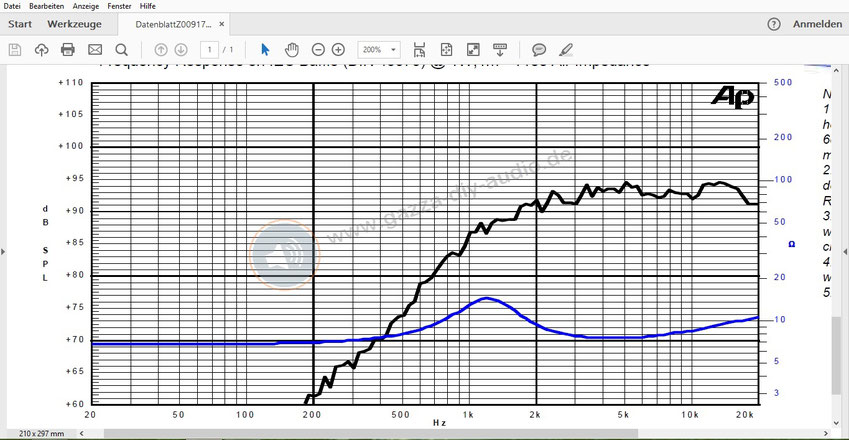Switch to the DatenblattZ00917 document tab
Viewport: 849px width, 440px height.
coord(173,24)
